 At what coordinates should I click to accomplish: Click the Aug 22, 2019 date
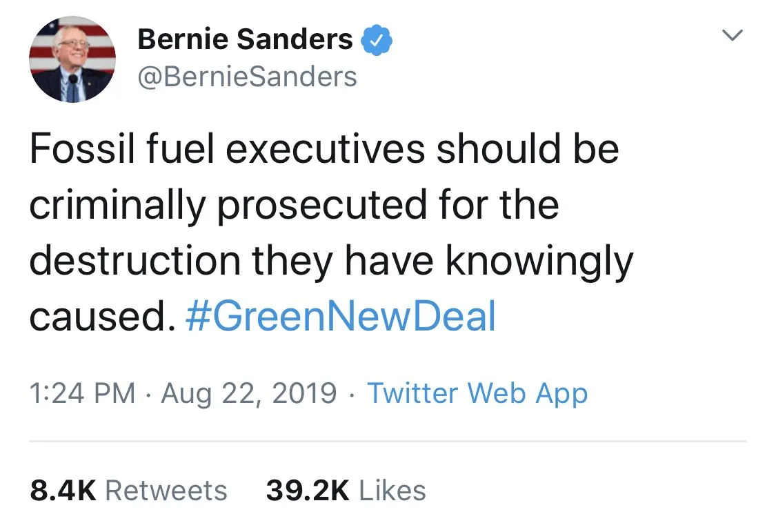point(249,393)
